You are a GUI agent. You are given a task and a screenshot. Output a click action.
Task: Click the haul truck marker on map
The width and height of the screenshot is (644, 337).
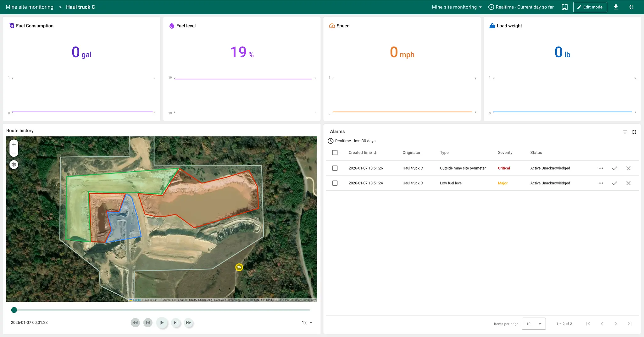point(239,267)
